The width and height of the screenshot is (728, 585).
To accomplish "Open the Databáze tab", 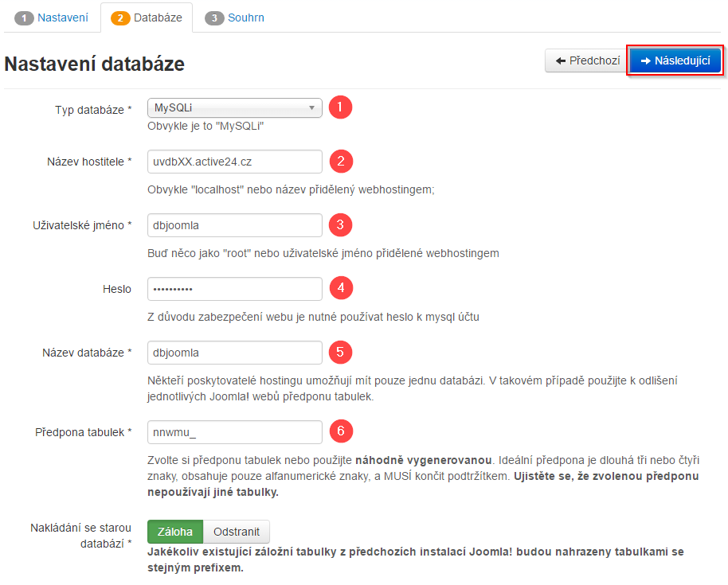I will (x=147, y=18).
